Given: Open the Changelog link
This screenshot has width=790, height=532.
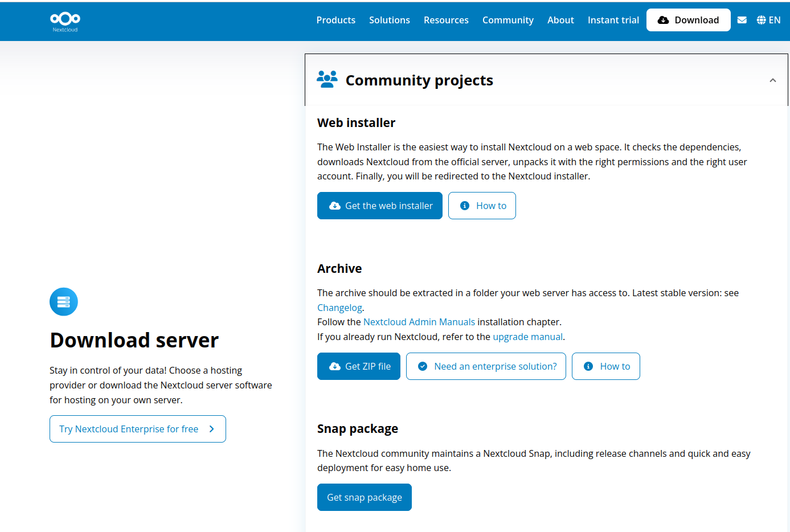Looking at the screenshot, I should click(339, 308).
